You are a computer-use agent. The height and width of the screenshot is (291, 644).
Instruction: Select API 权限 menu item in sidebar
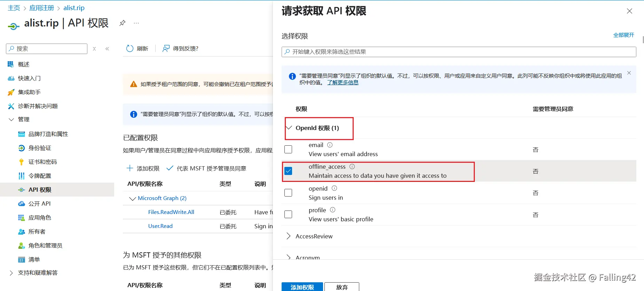point(57,190)
